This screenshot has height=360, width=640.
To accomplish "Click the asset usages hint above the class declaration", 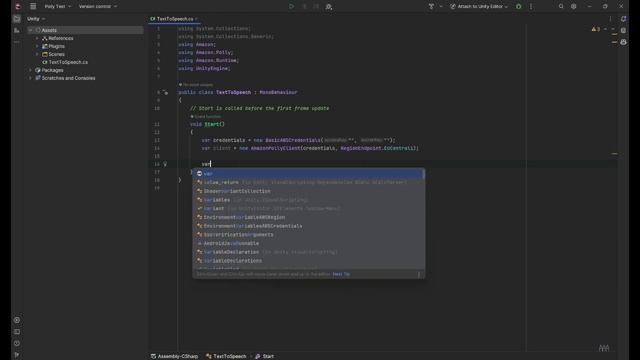I will pyautogui.click(x=196, y=84).
